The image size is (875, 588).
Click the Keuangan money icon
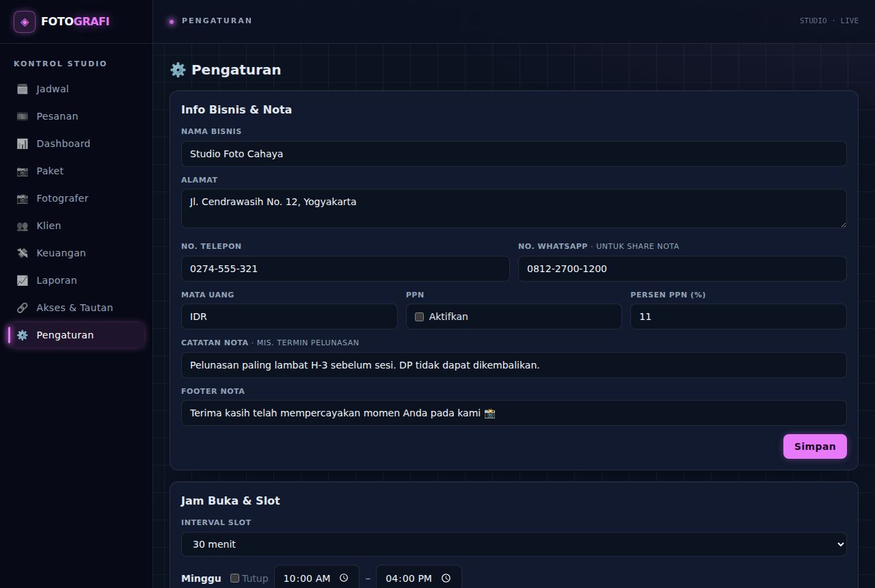[23, 253]
